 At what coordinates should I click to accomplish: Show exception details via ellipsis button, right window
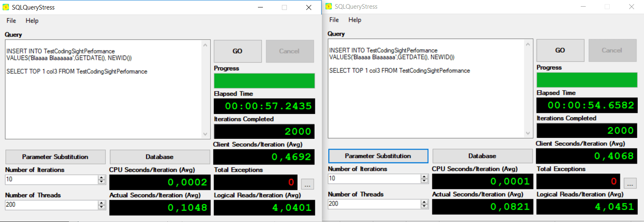click(630, 183)
